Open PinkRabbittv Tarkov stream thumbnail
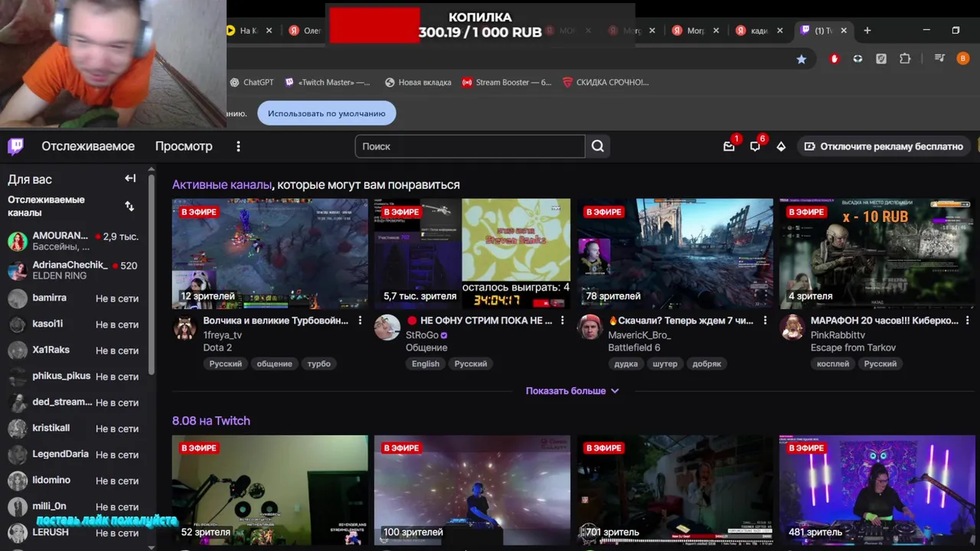 click(x=877, y=254)
